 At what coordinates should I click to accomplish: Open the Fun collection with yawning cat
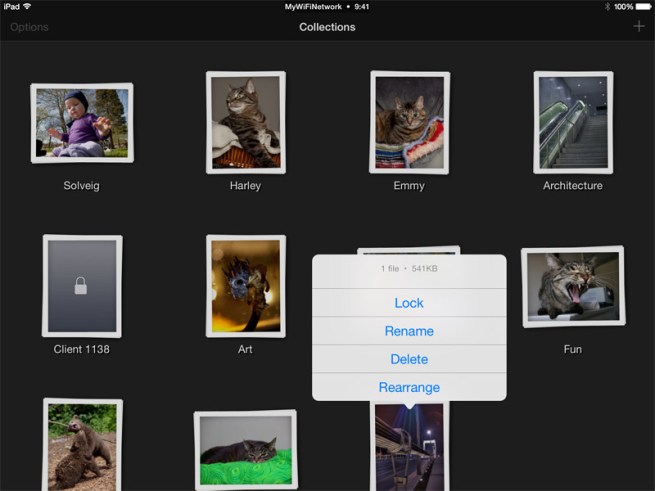573,286
